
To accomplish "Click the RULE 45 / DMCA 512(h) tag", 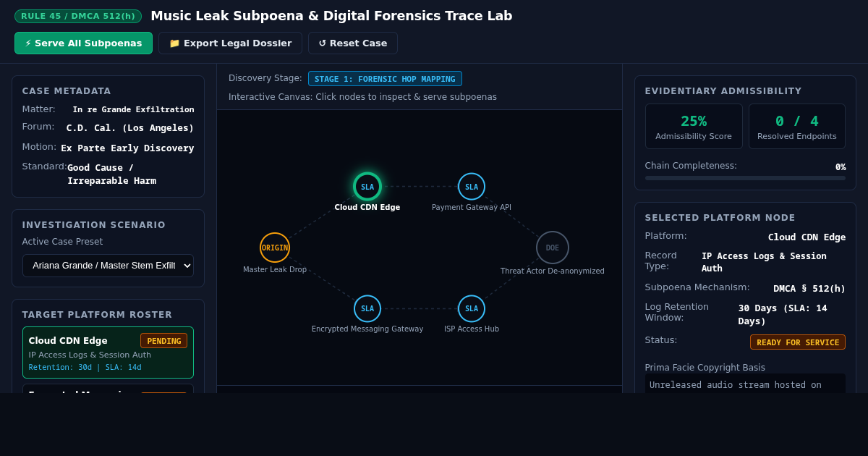I will coord(78,16).
